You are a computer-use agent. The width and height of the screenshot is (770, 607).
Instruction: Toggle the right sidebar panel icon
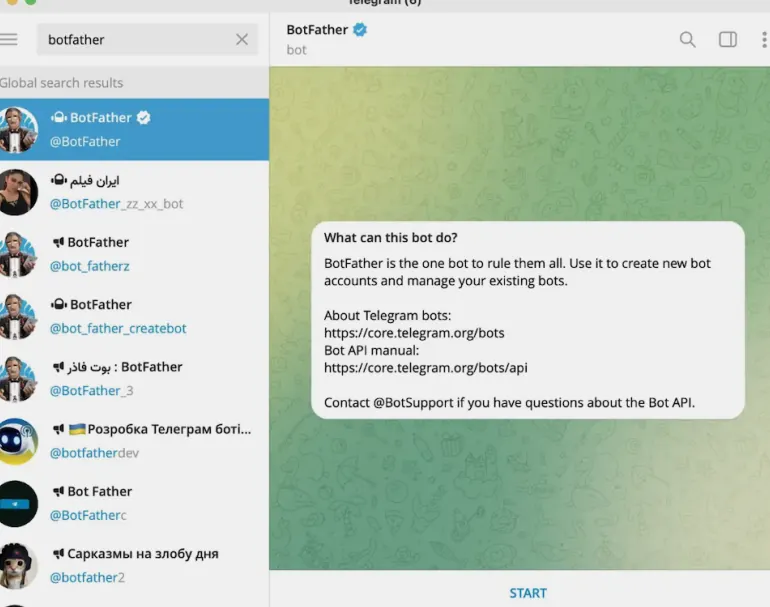[x=728, y=39]
